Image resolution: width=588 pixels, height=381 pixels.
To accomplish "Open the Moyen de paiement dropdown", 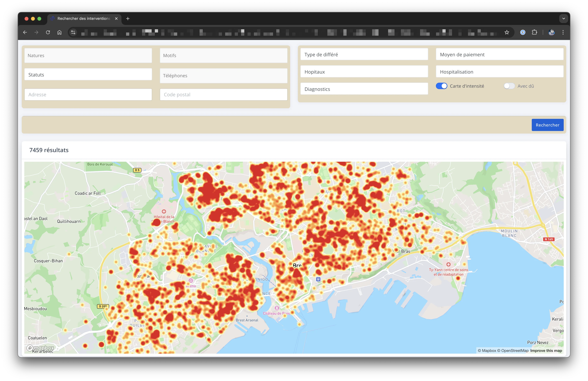I will (500, 54).
